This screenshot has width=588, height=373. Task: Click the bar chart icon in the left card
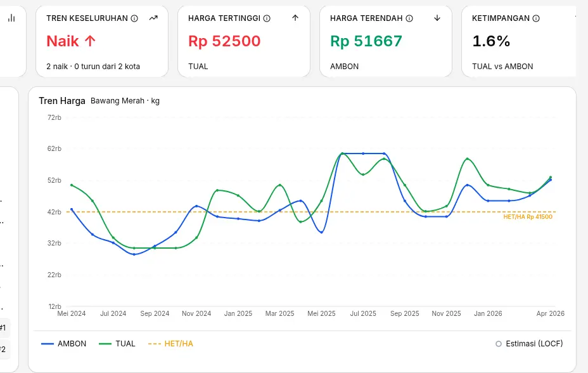(x=11, y=18)
